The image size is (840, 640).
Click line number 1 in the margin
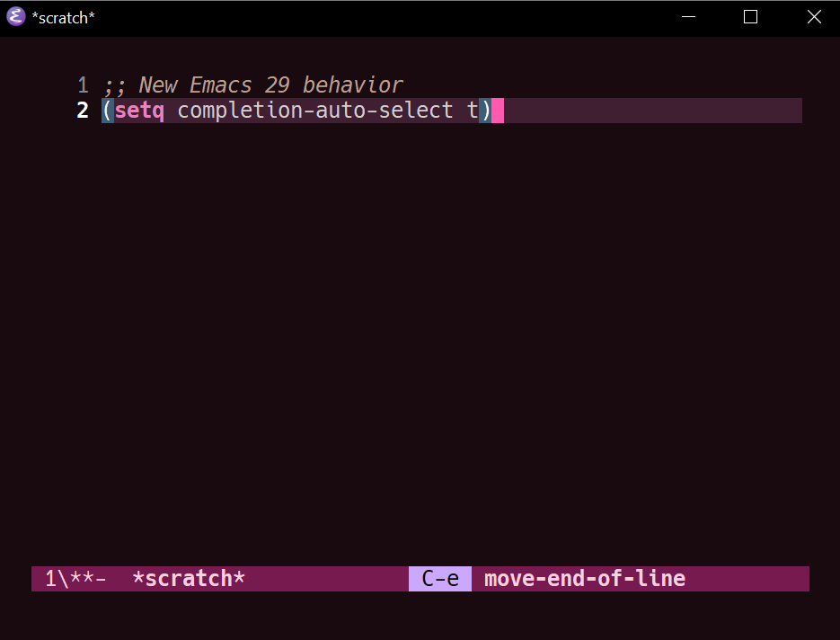point(83,85)
